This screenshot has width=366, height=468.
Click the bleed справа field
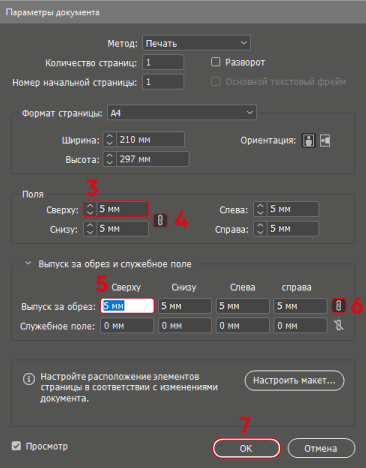point(300,306)
